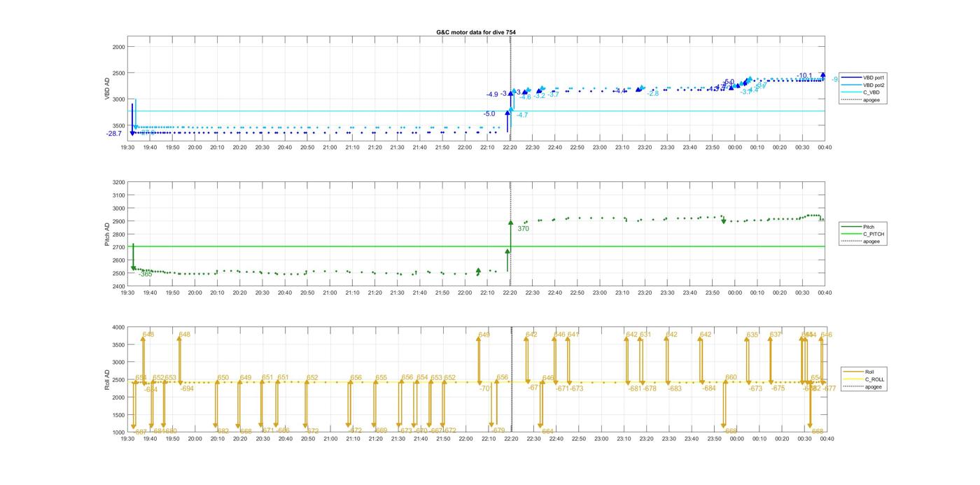Click the -682 roll label

[222, 431]
